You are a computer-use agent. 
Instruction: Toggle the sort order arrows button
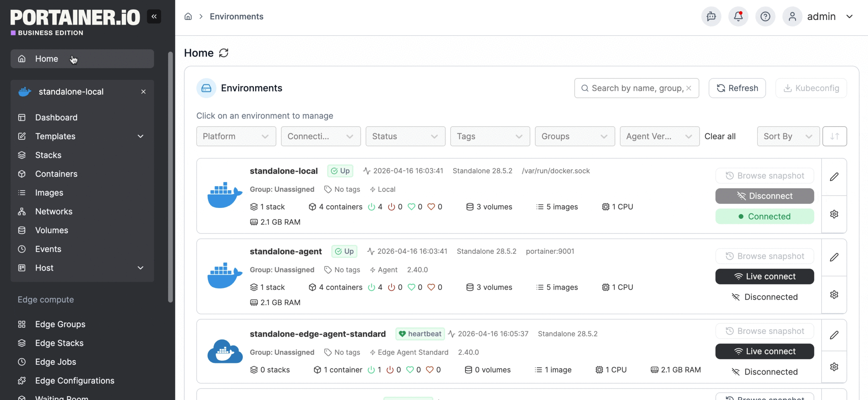(x=834, y=136)
